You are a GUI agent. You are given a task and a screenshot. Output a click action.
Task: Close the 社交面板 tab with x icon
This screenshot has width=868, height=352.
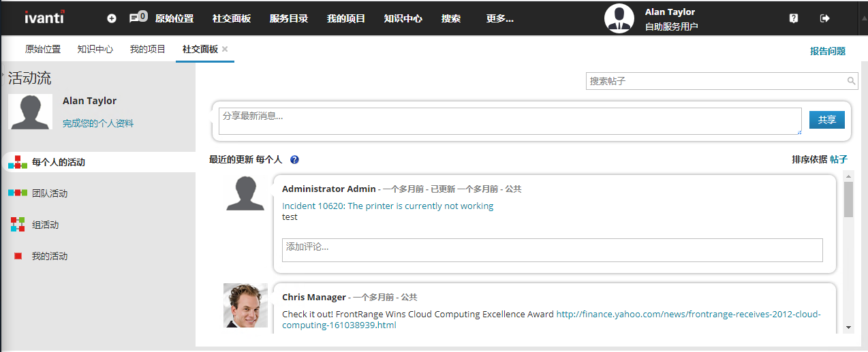point(225,49)
